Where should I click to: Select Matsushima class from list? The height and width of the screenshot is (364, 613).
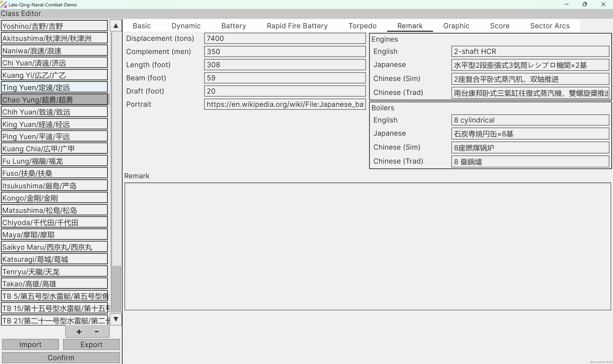tap(54, 210)
